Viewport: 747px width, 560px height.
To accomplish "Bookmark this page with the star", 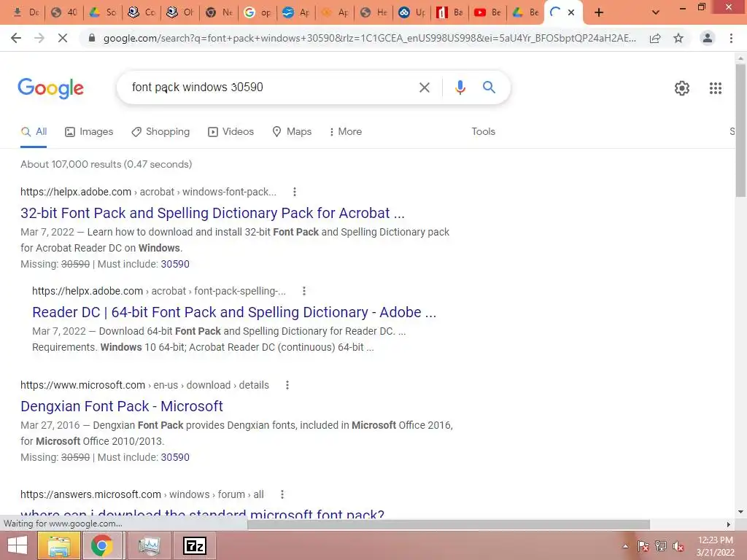I will click(678, 38).
